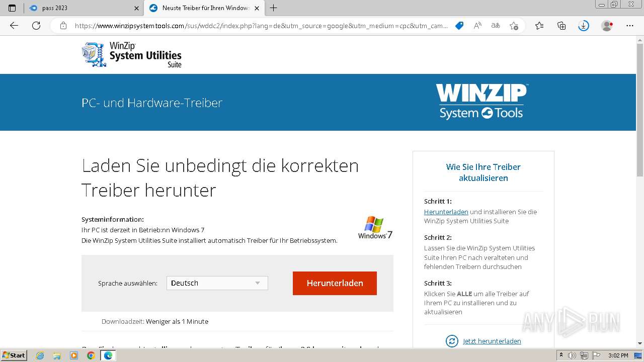The image size is (644, 362).
Task: Click the 'Systeminformation:' label
Action: pyautogui.click(x=113, y=219)
